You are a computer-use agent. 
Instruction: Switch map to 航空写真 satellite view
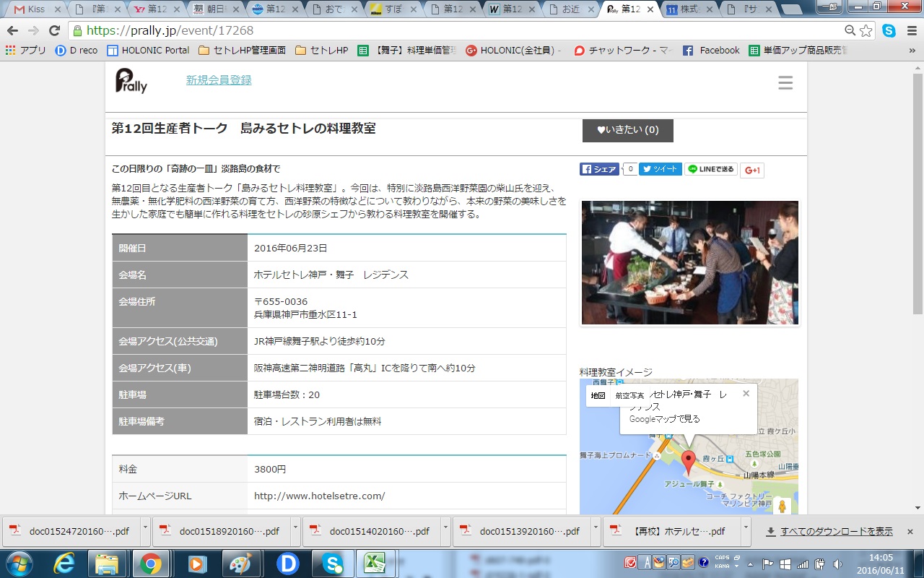[629, 395]
